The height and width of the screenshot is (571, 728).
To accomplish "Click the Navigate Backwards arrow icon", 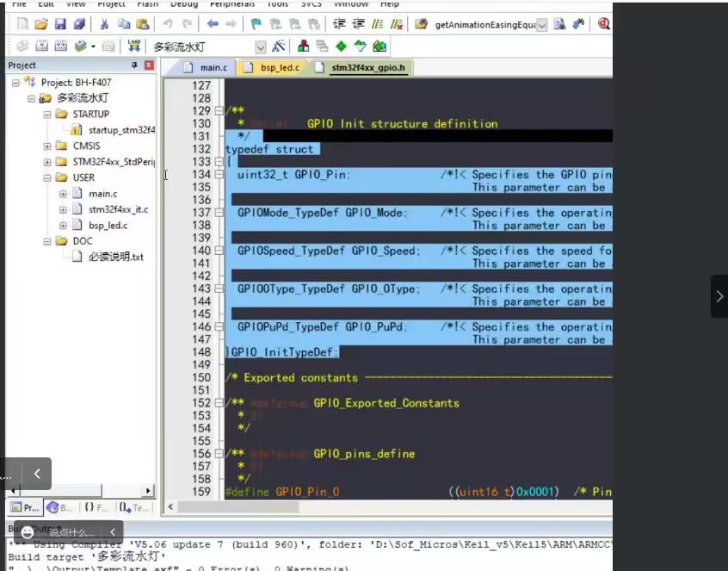I will click(x=212, y=24).
